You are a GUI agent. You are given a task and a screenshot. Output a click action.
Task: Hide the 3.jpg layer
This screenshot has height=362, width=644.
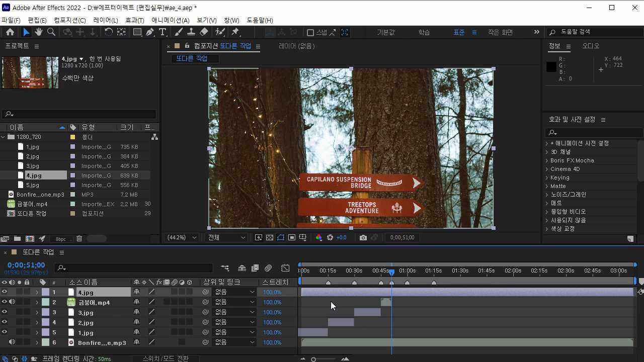click(5, 312)
